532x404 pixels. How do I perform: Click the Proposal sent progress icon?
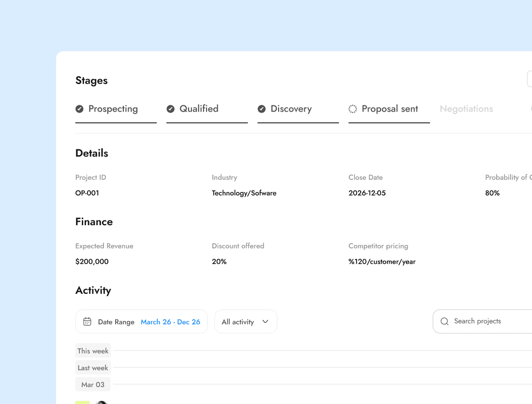pyautogui.click(x=353, y=109)
